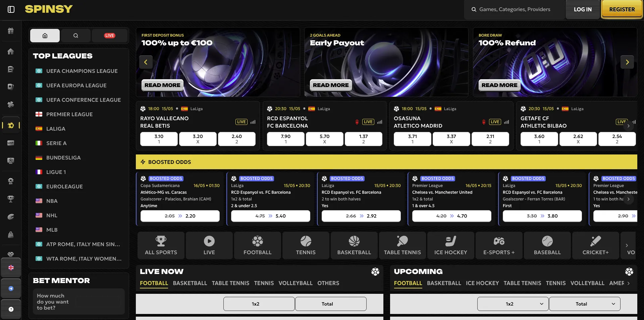Open sports search via magnifier tab

(76, 36)
